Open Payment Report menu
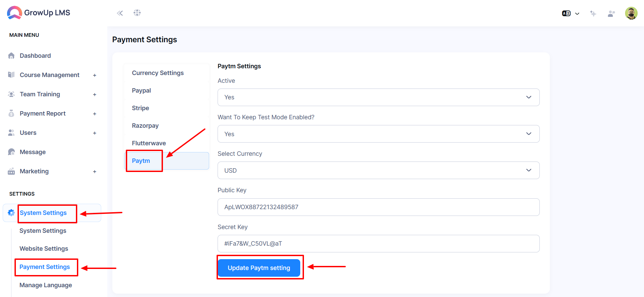The width and height of the screenshot is (644, 297). [x=43, y=114]
